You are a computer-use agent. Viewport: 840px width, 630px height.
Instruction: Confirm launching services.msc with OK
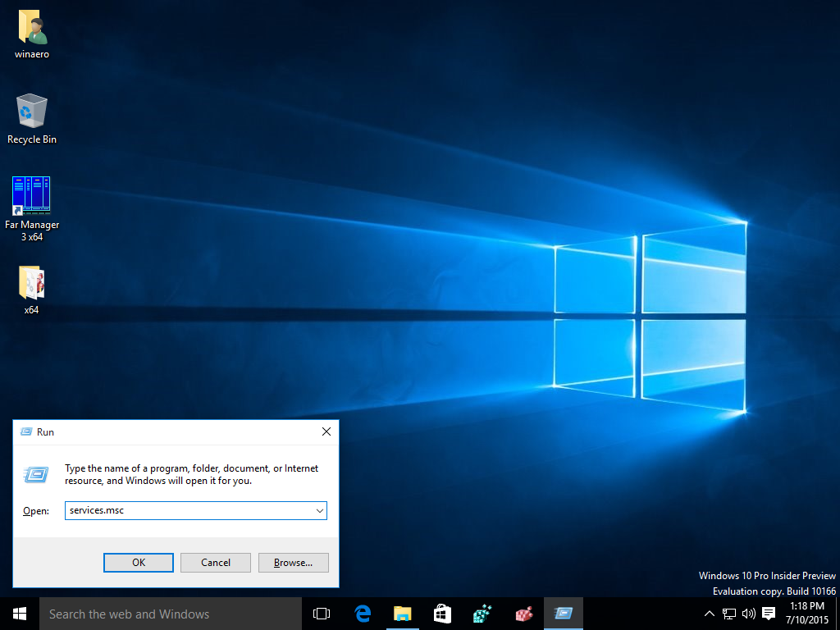(138, 562)
